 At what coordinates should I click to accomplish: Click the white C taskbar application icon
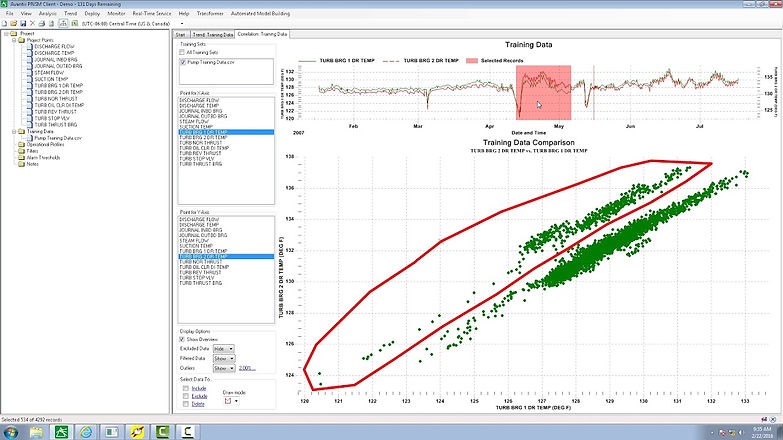pyautogui.click(x=187, y=432)
